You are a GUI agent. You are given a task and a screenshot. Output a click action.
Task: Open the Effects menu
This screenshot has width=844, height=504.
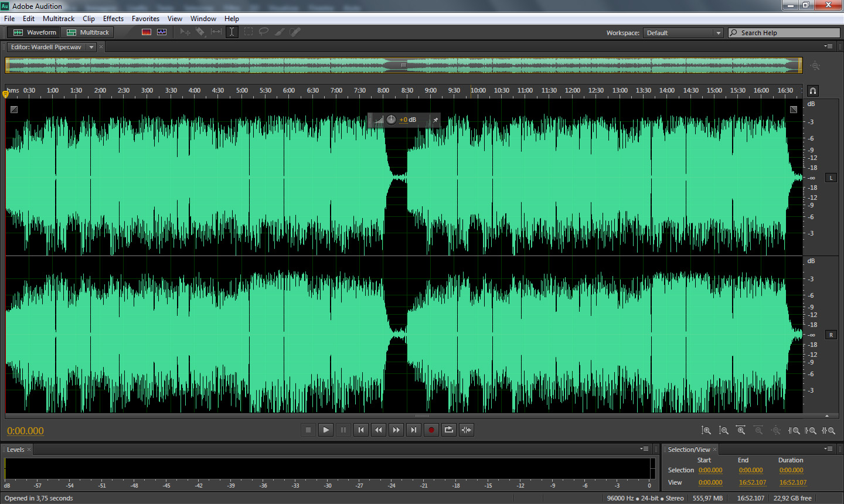coord(113,19)
